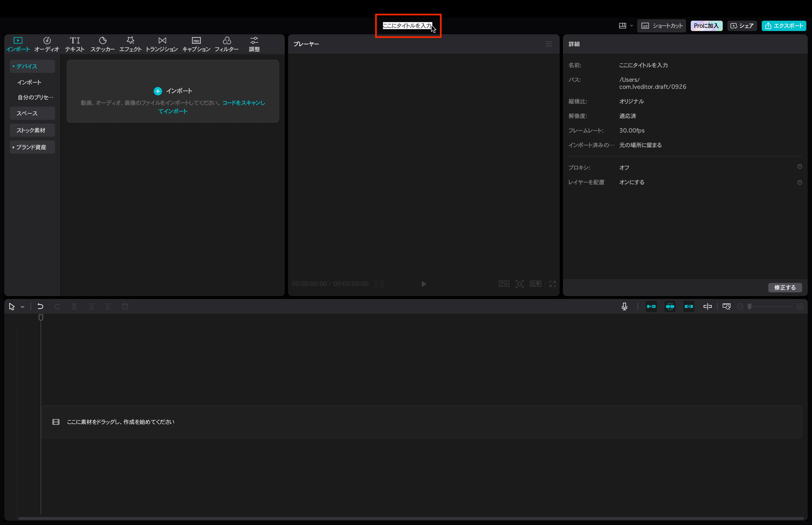Click the エクスポート export button
This screenshot has width=812, height=525.
coord(784,26)
